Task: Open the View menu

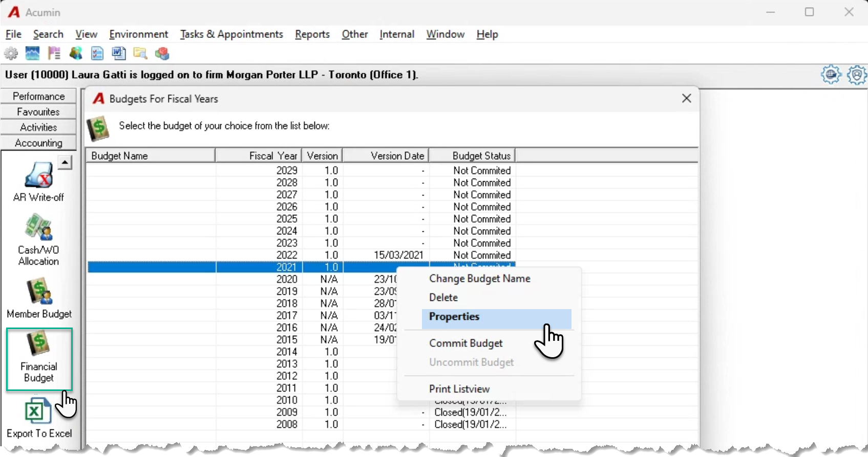Action: [86, 34]
